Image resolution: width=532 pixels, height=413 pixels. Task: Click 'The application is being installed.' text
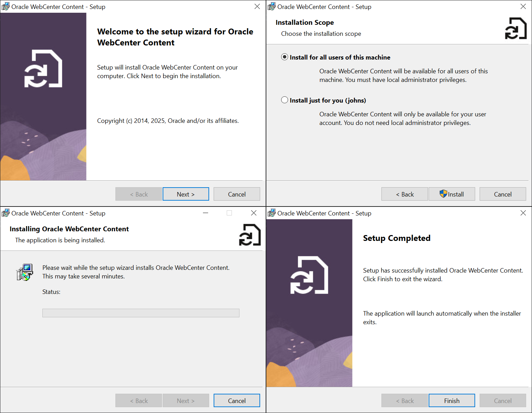pyautogui.click(x=60, y=240)
